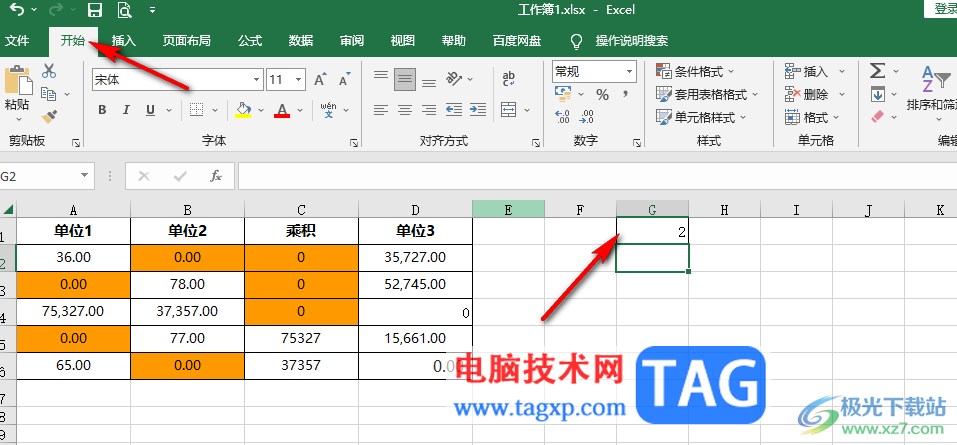Click the Paste clipboard icon
Screen dimensions: 957x445
pos(18,79)
